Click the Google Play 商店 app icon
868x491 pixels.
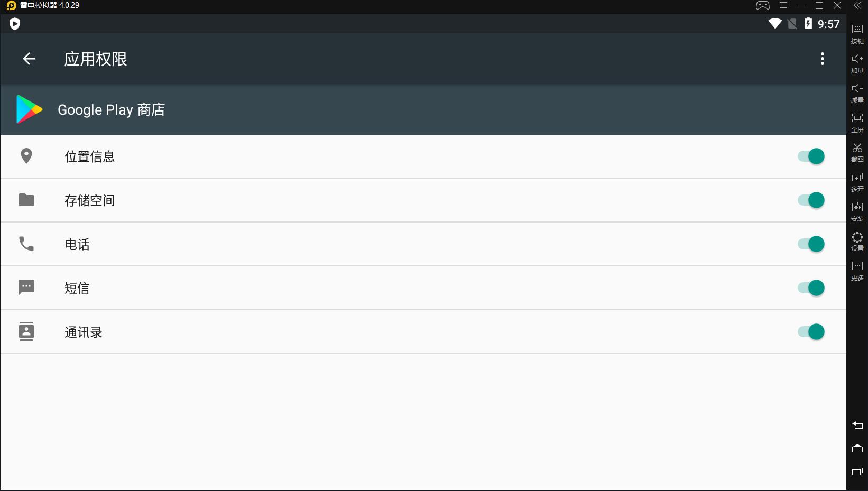coord(29,109)
